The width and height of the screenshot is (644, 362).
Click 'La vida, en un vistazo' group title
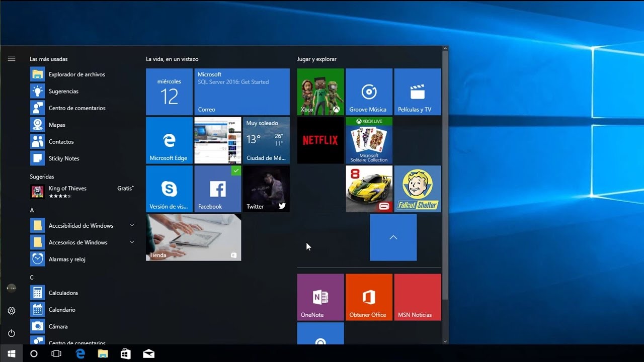click(x=172, y=59)
